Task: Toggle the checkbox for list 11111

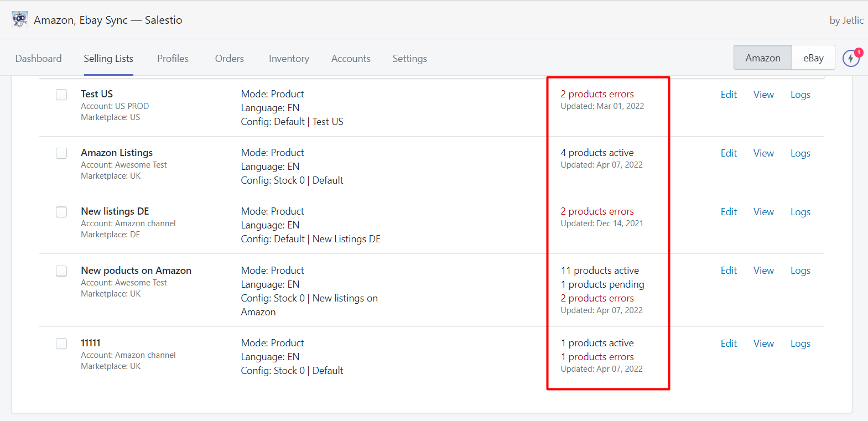Action: pyautogui.click(x=61, y=344)
